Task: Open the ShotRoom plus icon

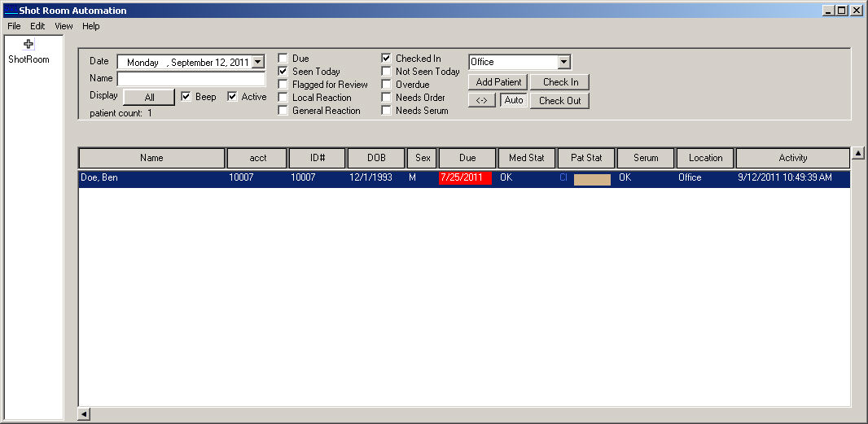Action: click(28, 44)
